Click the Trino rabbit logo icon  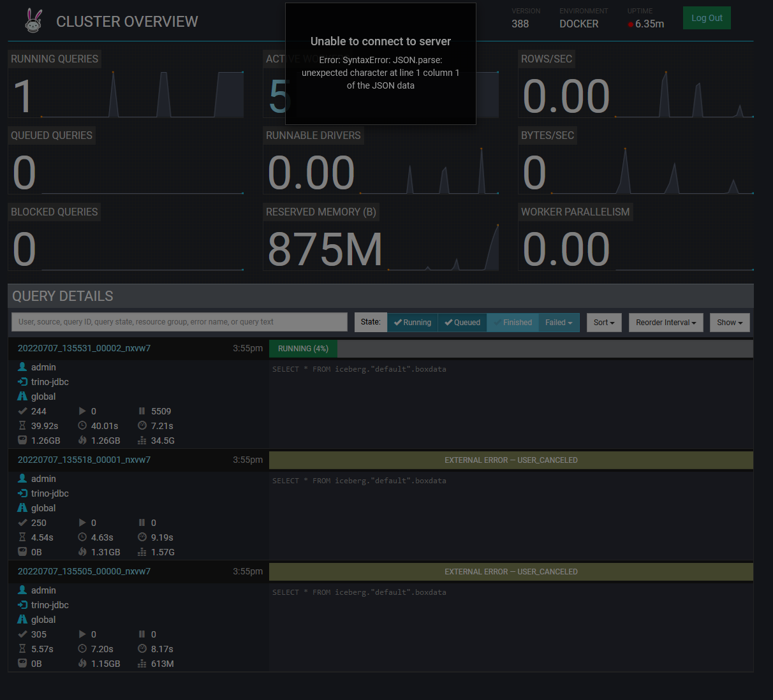pyautogui.click(x=34, y=20)
